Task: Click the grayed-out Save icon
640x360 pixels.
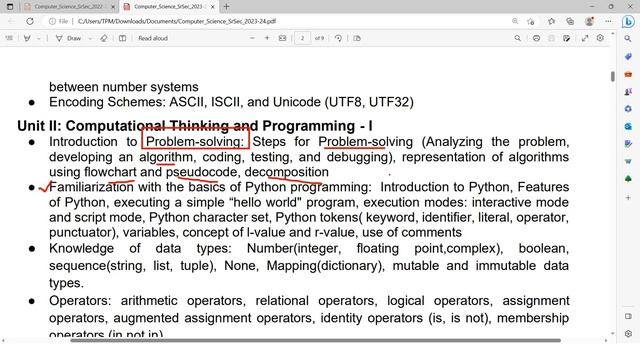Action: point(551,38)
